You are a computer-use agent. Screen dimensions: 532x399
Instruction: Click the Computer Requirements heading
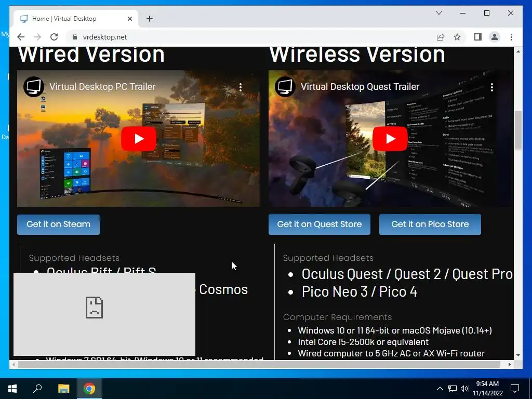(337, 317)
